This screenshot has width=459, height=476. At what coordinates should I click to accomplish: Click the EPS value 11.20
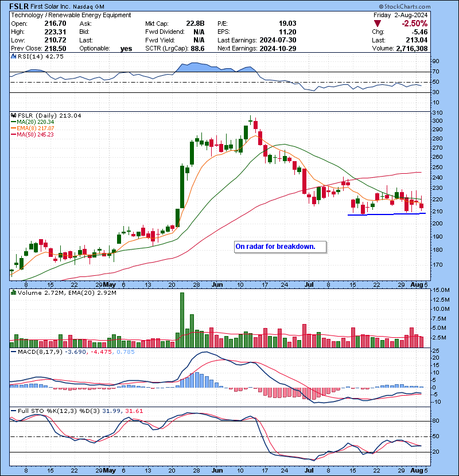coord(287,32)
